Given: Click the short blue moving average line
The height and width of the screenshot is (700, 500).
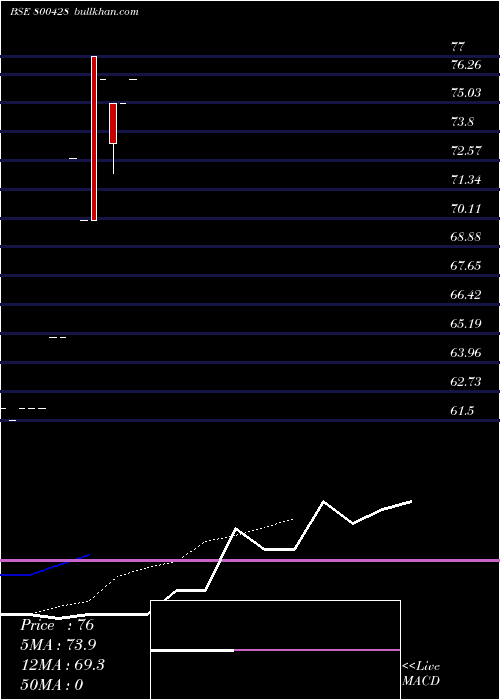Looking at the screenshot, I should [45, 566].
